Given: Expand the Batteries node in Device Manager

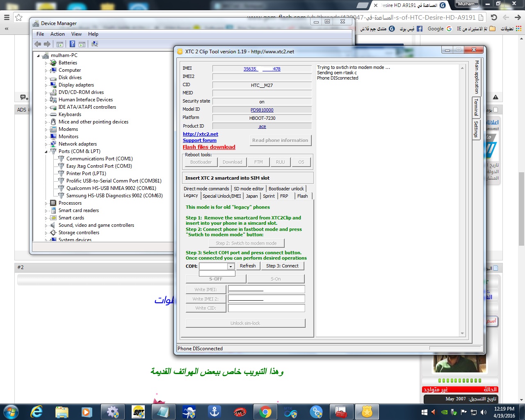Looking at the screenshot, I should (x=46, y=63).
